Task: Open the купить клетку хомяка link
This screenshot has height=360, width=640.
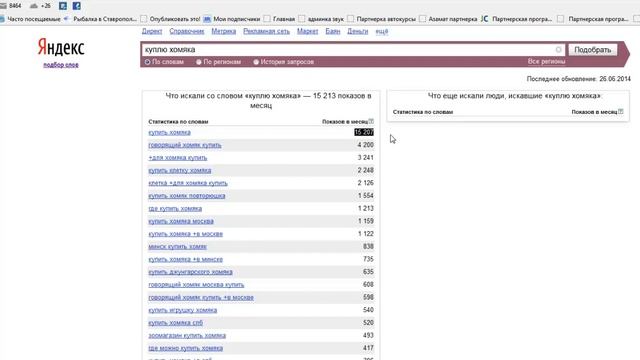Action: tap(180, 170)
